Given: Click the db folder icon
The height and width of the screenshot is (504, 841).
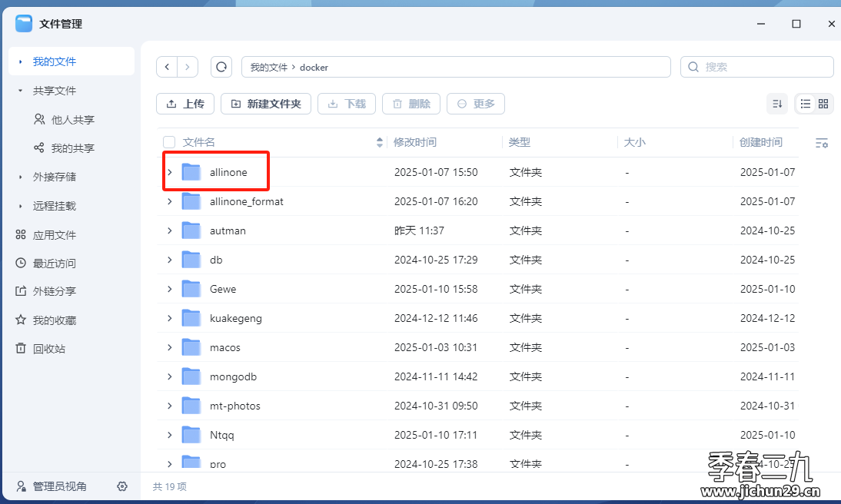Looking at the screenshot, I should [x=191, y=260].
